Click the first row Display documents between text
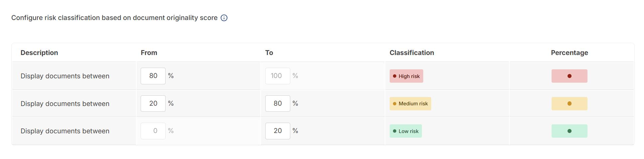The image size is (644, 159). pyautogui.click(x=65, y=76)
